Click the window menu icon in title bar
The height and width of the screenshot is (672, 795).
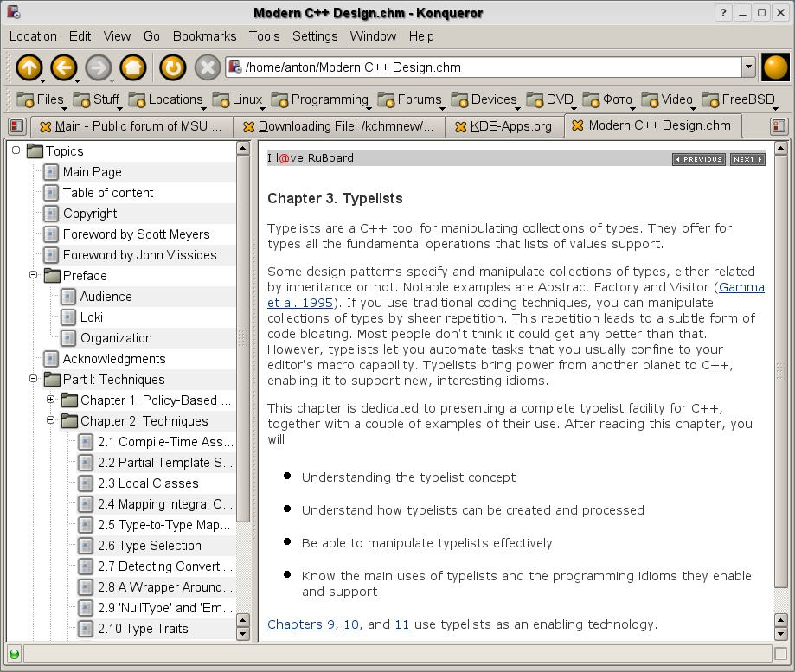13,11
